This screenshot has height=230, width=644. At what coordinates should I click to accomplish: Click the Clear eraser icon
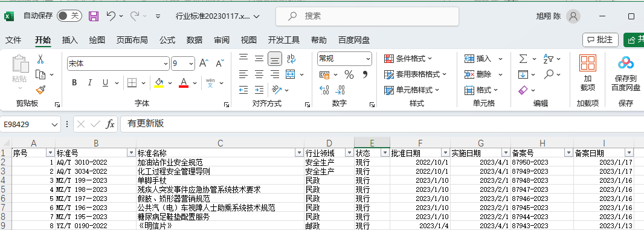pyautogui.click(x=523, y=90)
